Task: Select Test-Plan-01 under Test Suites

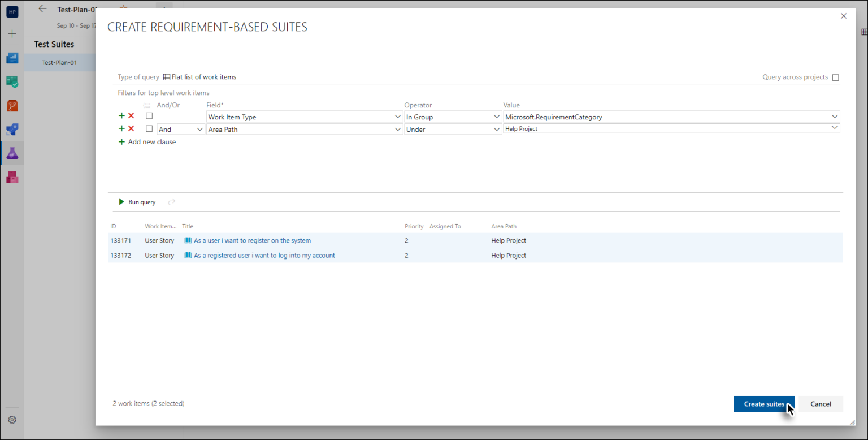Action: 58,62
